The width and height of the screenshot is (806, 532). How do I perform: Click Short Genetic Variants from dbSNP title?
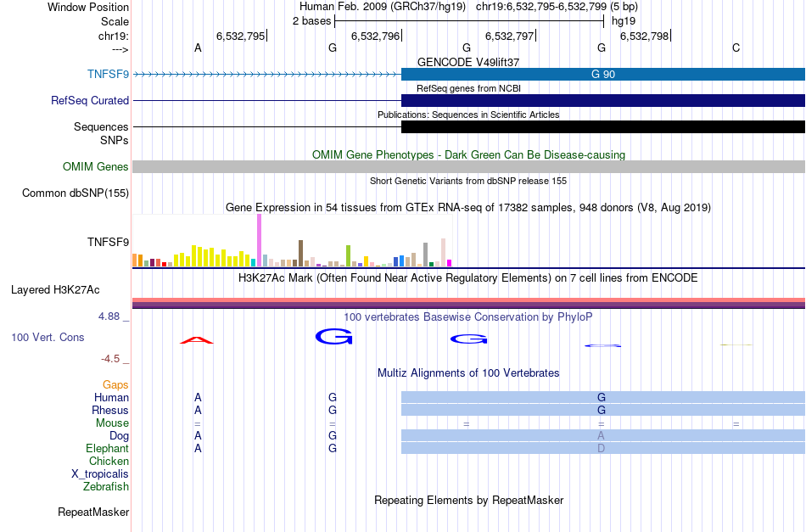pyautogui.click(x=468, y=181)
